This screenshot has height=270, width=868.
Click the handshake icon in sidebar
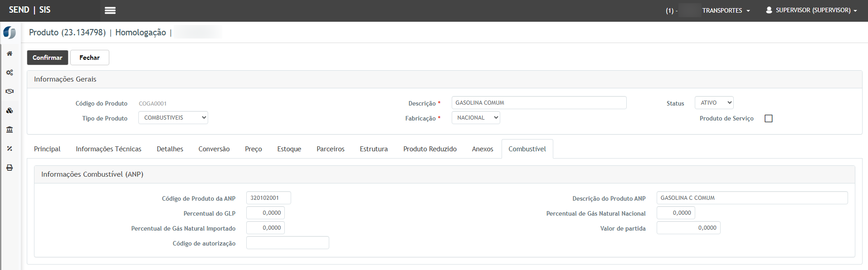pos(10,92)
